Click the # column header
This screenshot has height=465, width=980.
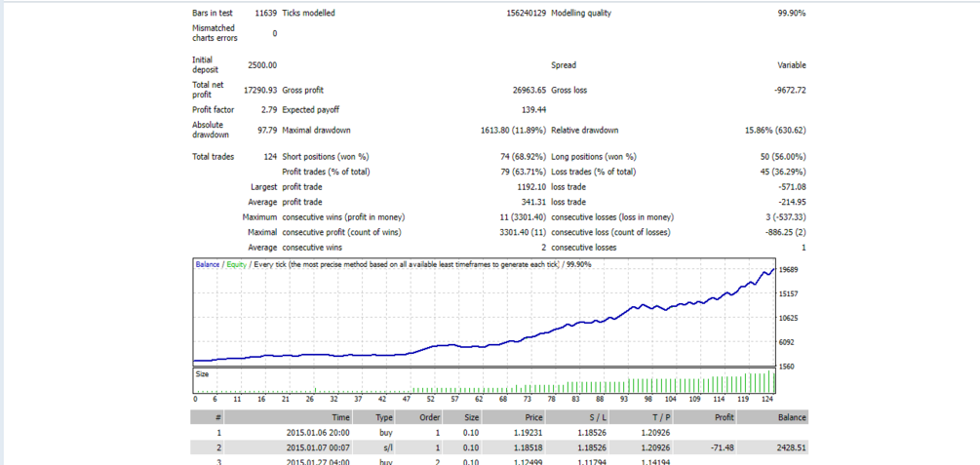click(208, 417)
